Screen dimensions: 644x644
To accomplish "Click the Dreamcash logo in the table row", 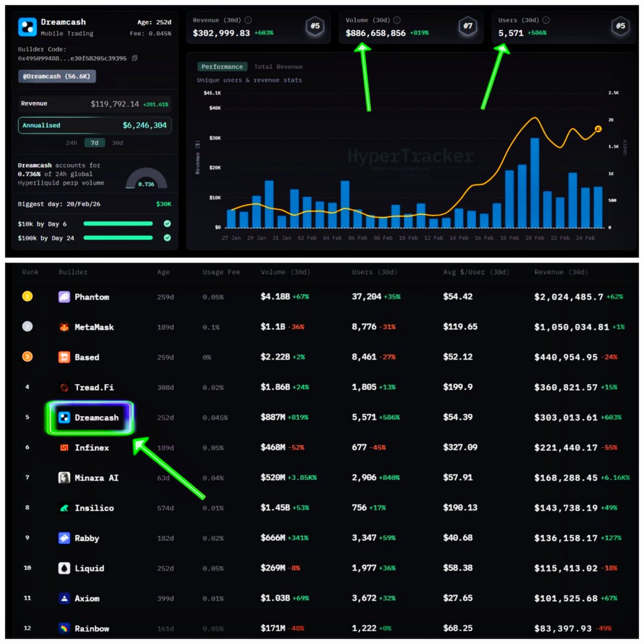I will coord(64,418).
